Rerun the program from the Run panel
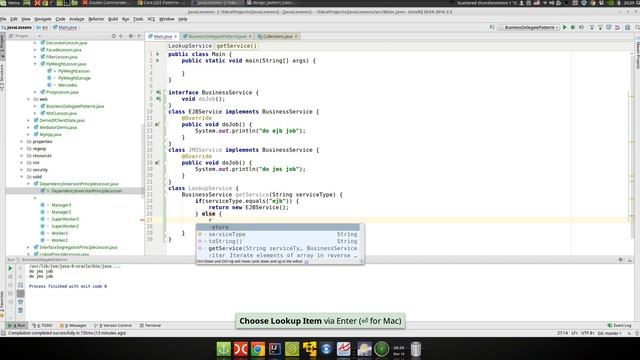This screenshot has width=640, height=360. tap(10, 268)
